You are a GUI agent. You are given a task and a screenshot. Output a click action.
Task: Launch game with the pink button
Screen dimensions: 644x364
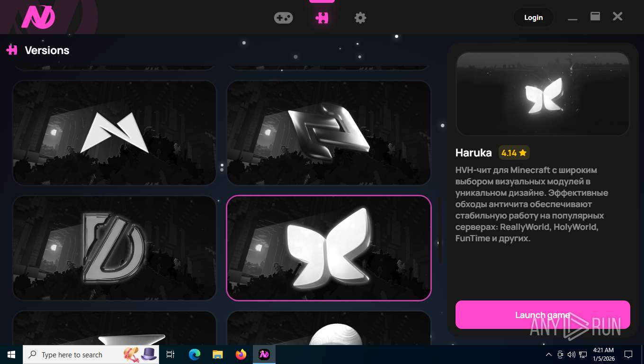click(543, 315)
